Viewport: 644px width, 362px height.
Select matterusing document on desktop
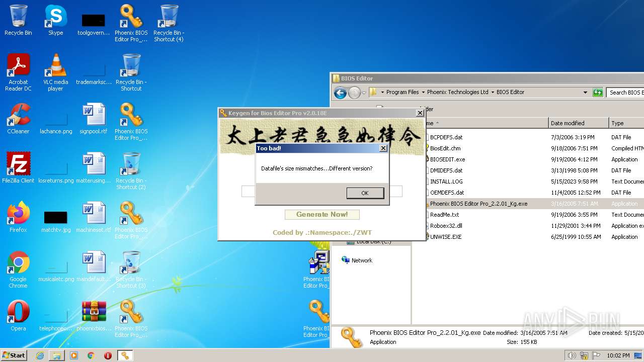coord(94,168)
